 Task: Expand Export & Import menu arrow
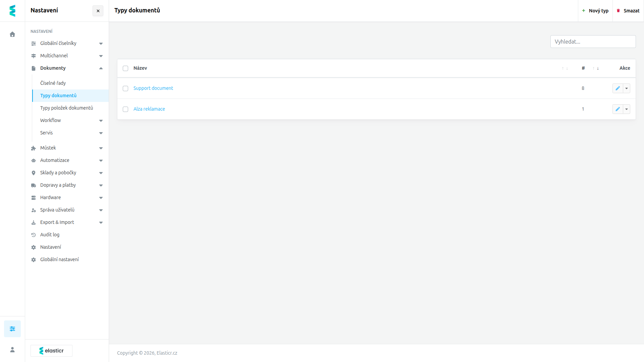(x=101, y=223)
